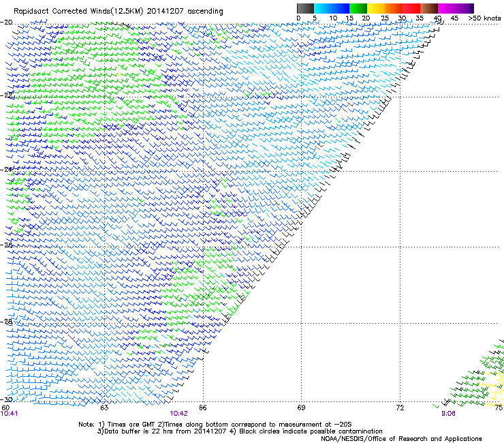Click the longitude label '72'
This screenshot has width=504, height=443.
pos(400,408)
